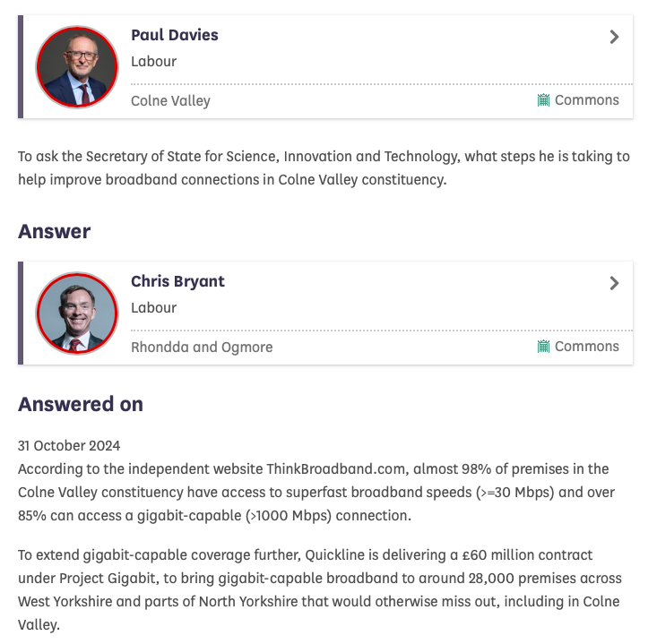657x644 pixels.
Task: Click the portcullis icon in Paul Davies's card
Action: [x=543, y=100]
